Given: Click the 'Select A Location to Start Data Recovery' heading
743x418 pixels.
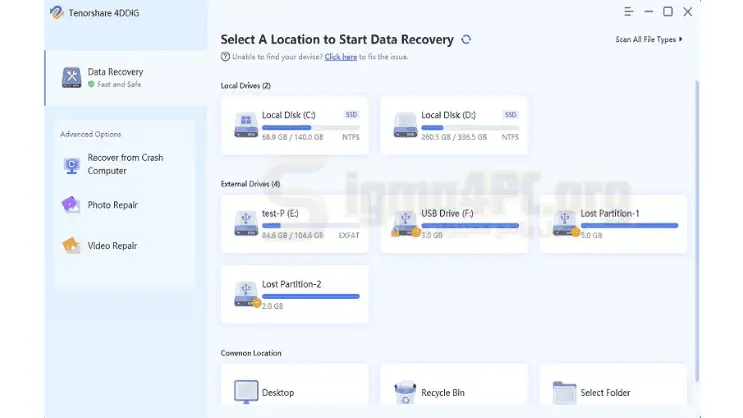Looking at the screenshot, I should coord(337,39).
